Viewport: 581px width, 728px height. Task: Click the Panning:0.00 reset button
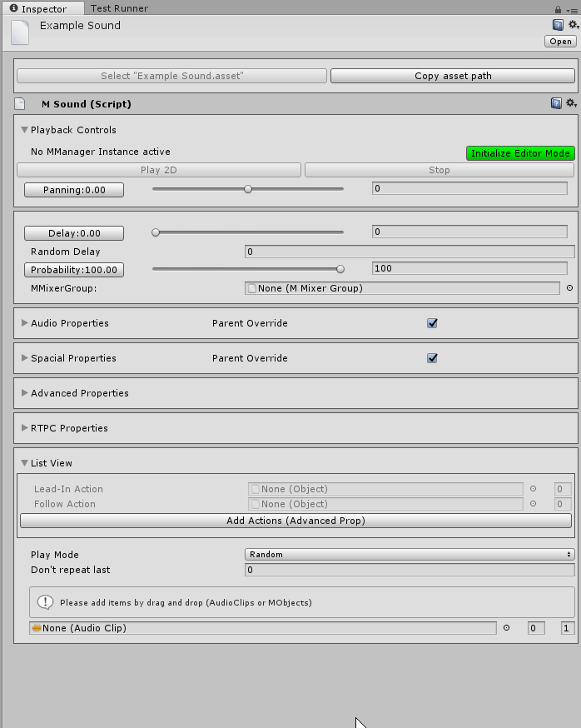[74, 190]
